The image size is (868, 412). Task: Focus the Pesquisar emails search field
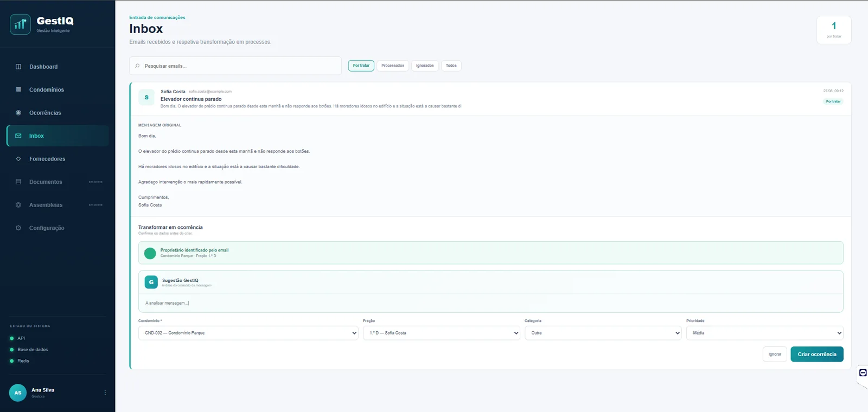235,66
